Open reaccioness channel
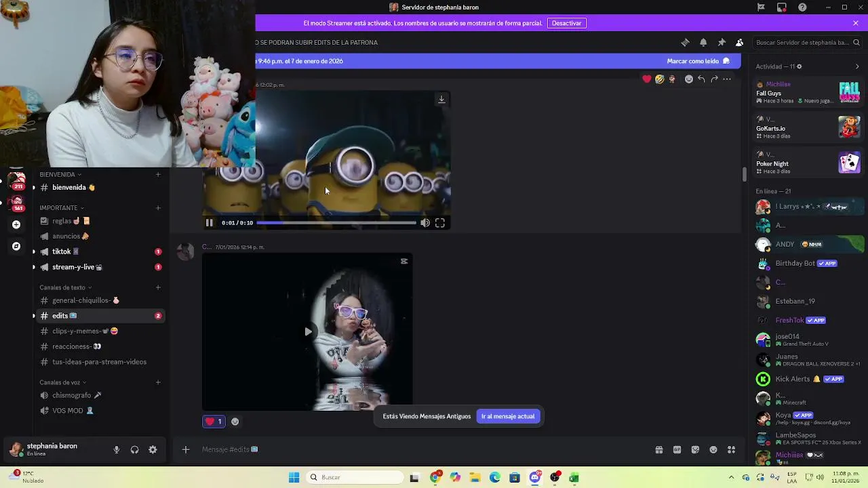The image size is (868, 488). tap(100, 346)
